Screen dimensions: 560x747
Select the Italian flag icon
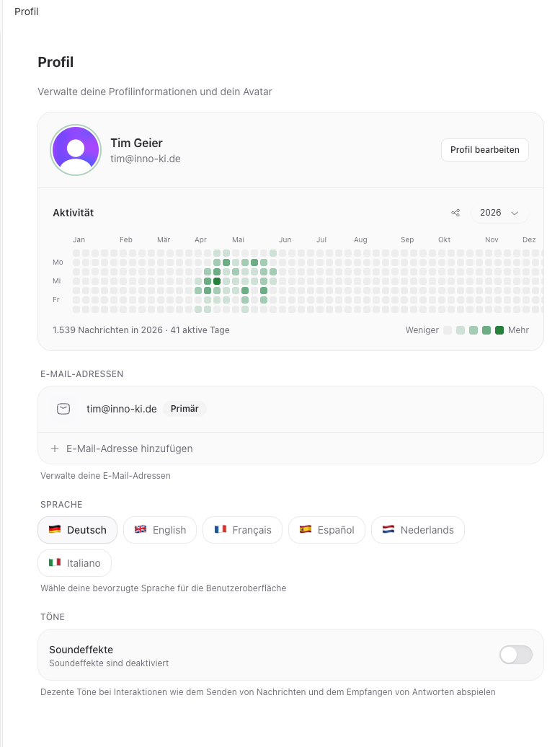point(55,562)
